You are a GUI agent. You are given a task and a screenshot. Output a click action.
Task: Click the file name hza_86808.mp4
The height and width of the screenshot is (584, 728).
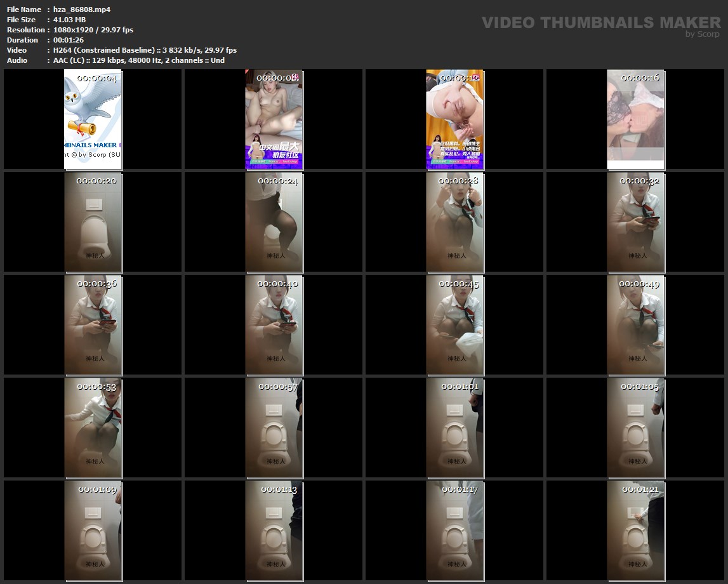(82, 10)
